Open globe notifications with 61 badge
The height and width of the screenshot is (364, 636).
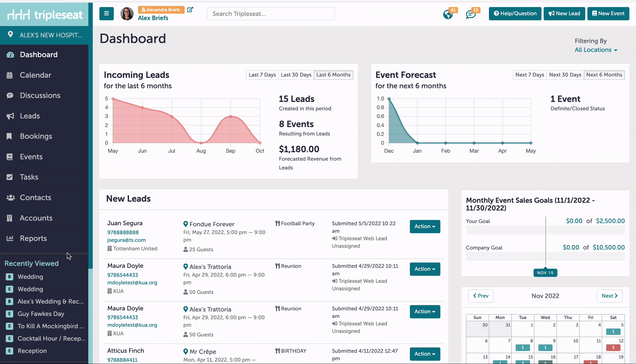[x=448, y=14]
